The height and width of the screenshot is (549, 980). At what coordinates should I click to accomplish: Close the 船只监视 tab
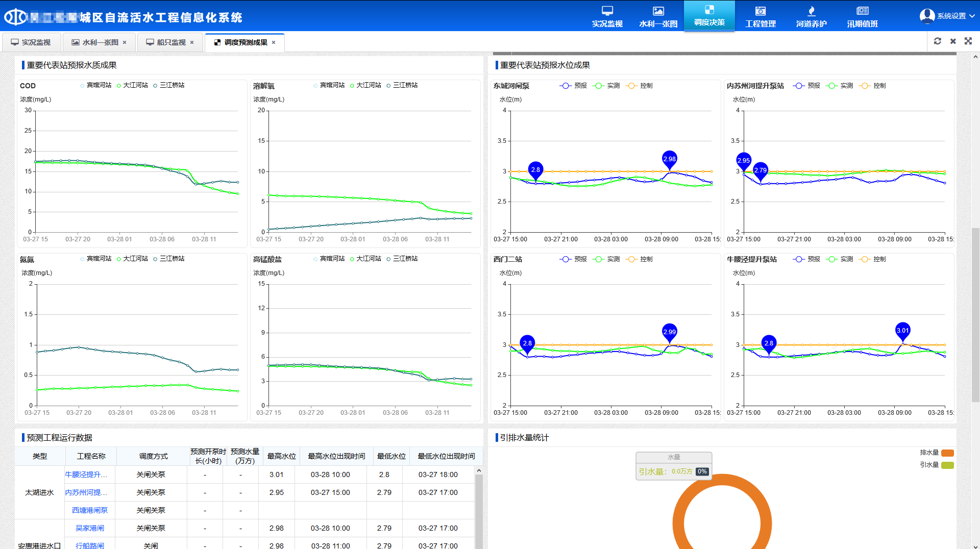pyautogui.click(x=192, y=42)
